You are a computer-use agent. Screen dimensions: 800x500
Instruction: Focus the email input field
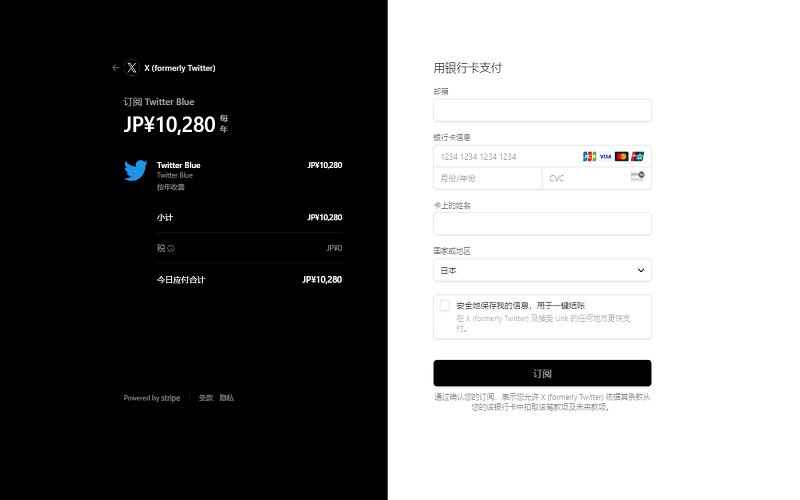click(542, 110)
